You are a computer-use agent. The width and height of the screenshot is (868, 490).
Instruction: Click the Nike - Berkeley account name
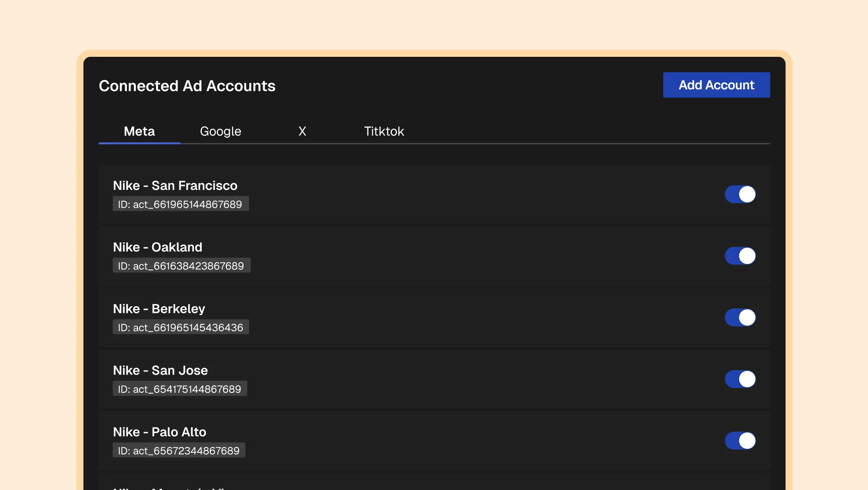coord(159,309)
